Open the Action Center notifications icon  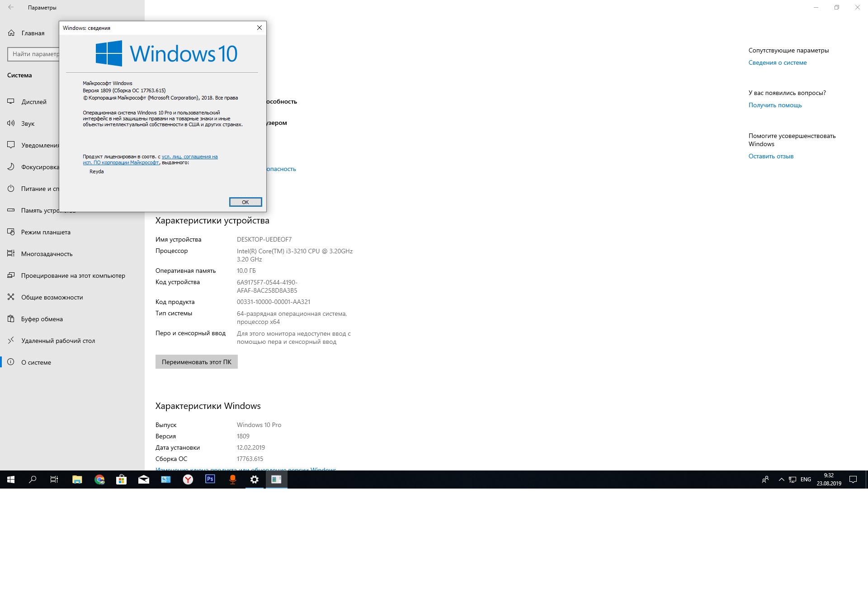tap(853, 480)
